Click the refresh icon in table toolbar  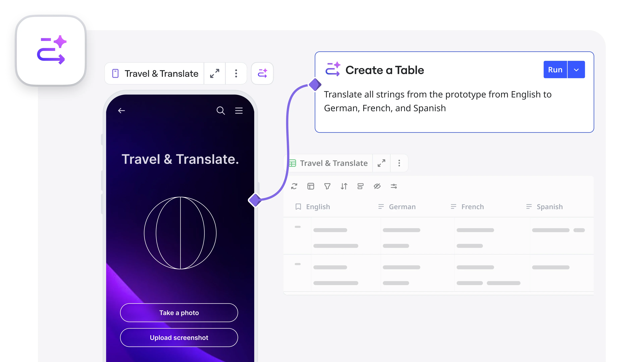294,186
